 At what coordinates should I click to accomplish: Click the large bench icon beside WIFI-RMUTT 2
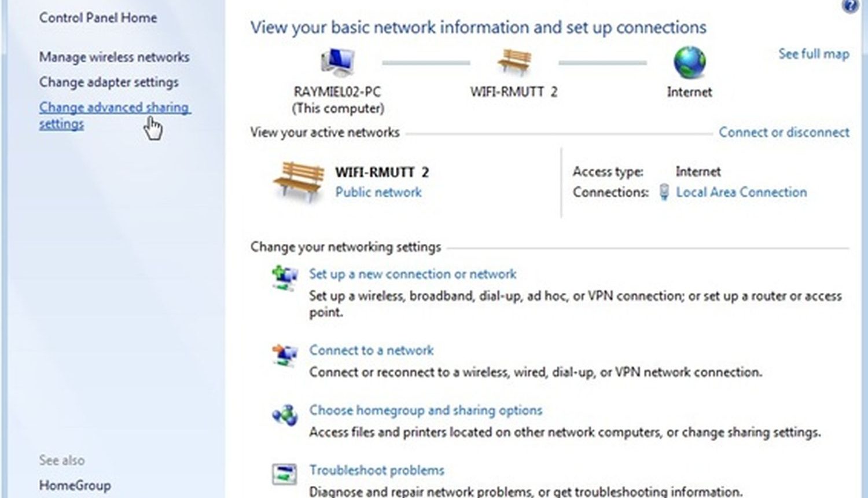coord(299,181)
